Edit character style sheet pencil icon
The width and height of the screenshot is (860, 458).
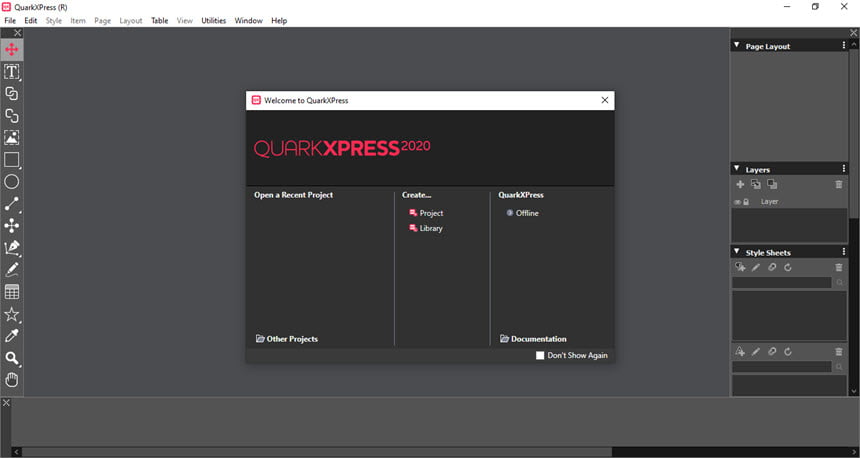(756, 352)
